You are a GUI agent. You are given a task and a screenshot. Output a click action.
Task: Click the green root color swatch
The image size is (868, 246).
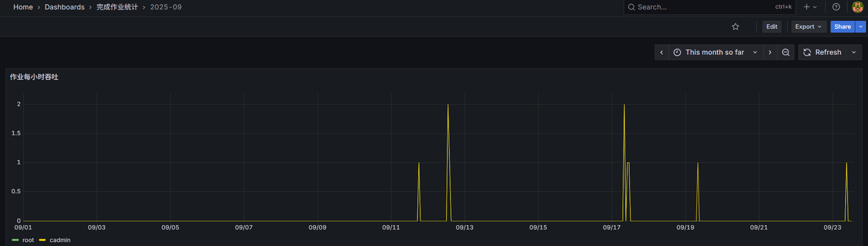click(x=16, y=240)
